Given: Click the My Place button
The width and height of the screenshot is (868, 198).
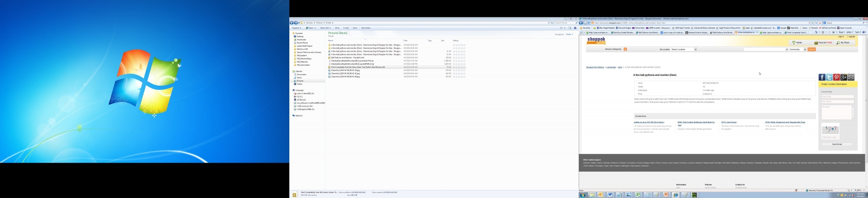Looking at the screenshot, I should click(843, 43).
